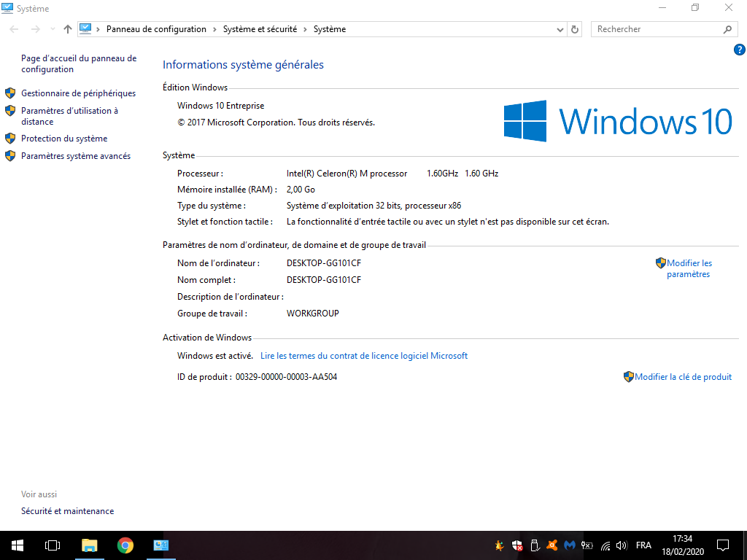
Task: Expand the chevron after Panneau de configuration
Action: tap(214, 29)
